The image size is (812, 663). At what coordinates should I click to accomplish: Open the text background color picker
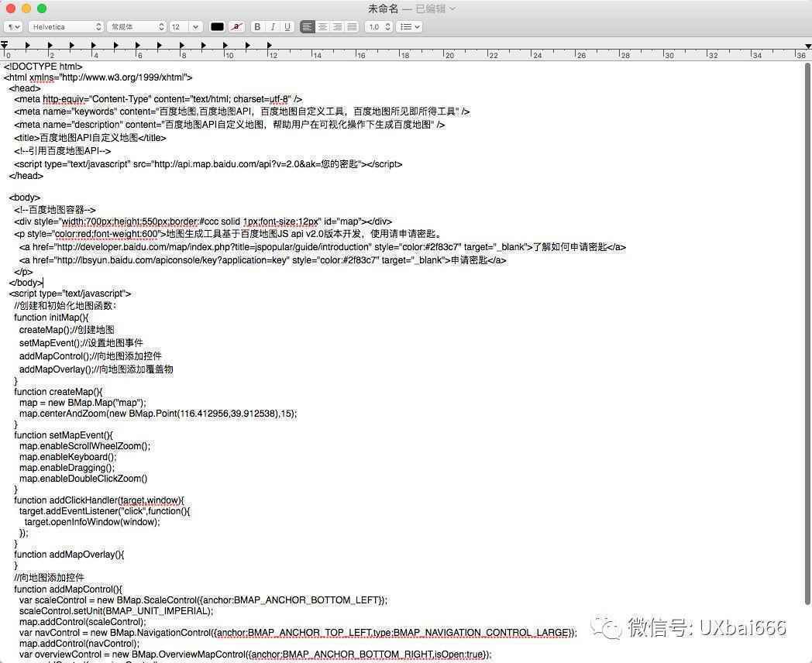pyautogui.click(x=236, y=27)
